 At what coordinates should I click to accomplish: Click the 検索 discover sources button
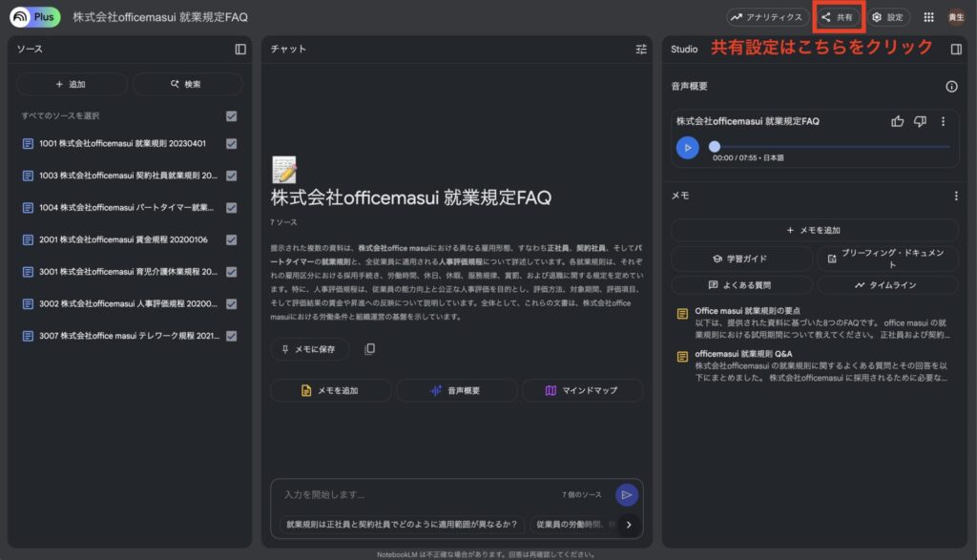[x=187, y=84]
